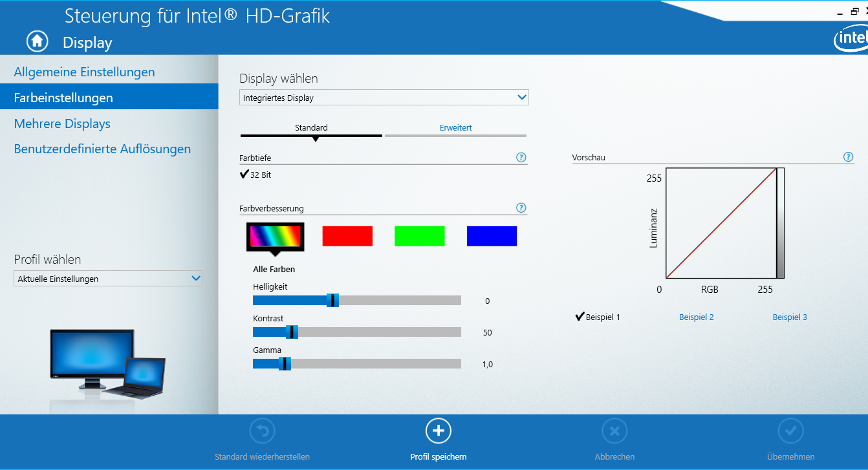Open Benutzerdefinierte Auflösungen section
This screenshot has height=470, width=868.
coord(102,149)
